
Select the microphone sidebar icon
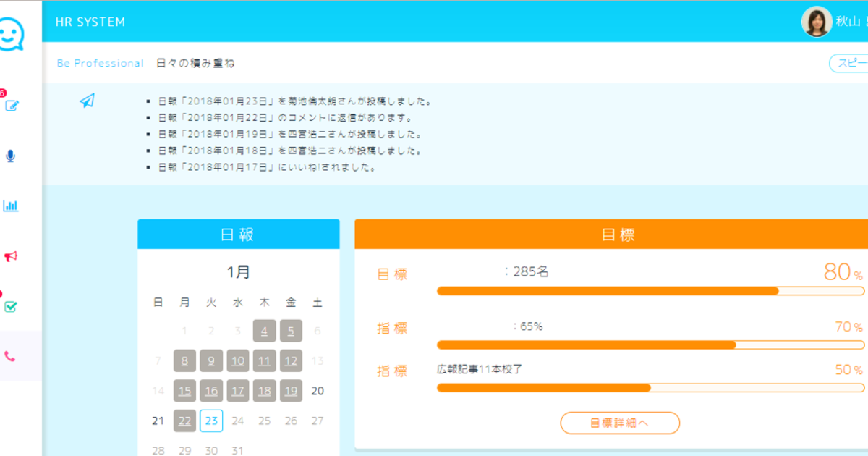[x=10, y=156]
